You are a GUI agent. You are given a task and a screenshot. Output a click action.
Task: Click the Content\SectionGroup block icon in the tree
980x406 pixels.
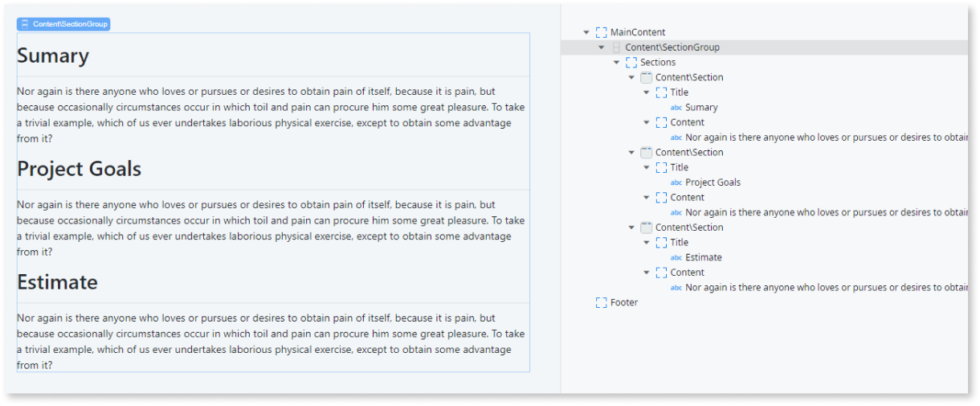(x=616, y=47)
